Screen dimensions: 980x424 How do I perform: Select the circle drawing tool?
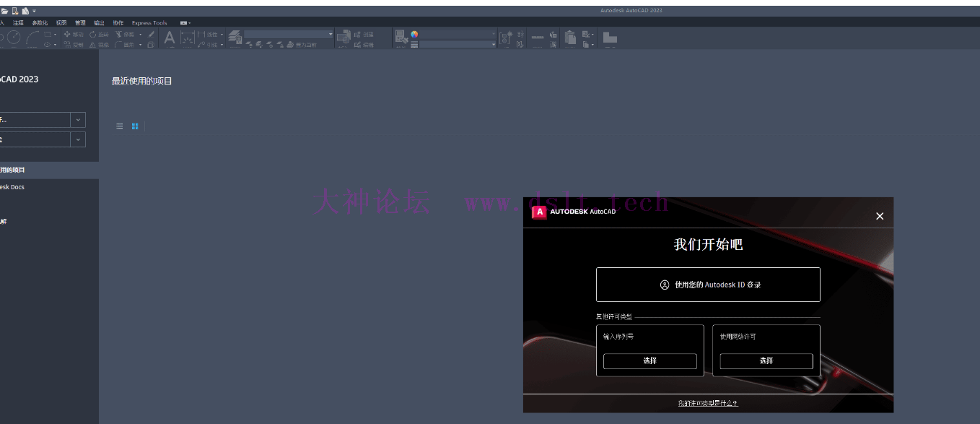(14, 38)
